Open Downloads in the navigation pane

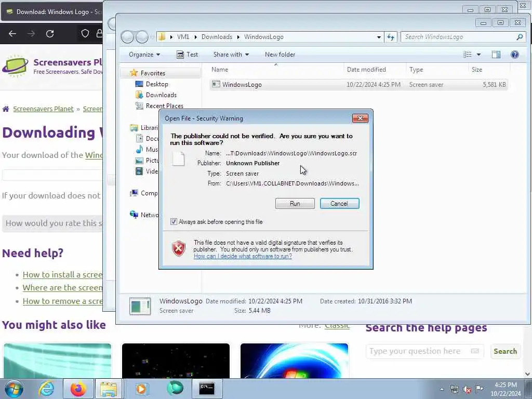pyautogui.click(x=161, y=95)
